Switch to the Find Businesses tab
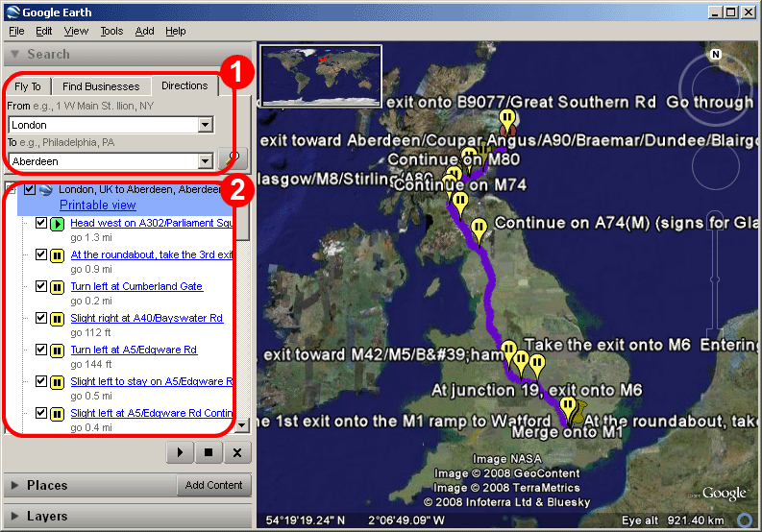The width and height of the screenshot is (762, 532). pyautogui.click(x=101, y=86)
